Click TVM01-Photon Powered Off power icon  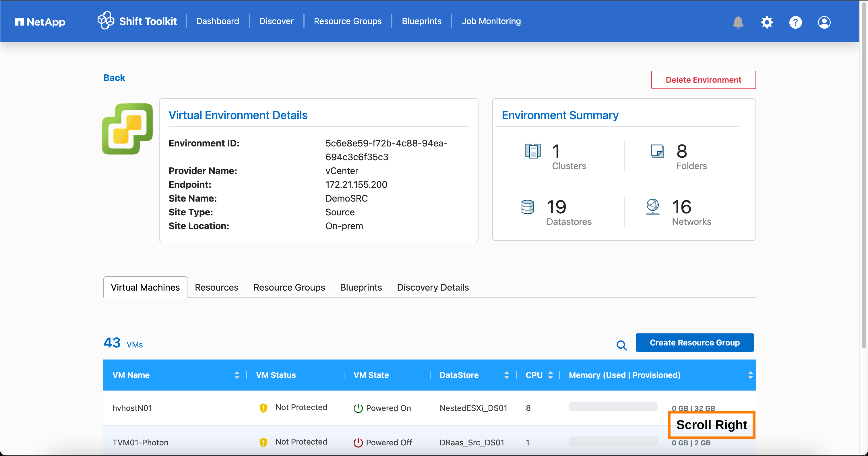tap(358, 443)
